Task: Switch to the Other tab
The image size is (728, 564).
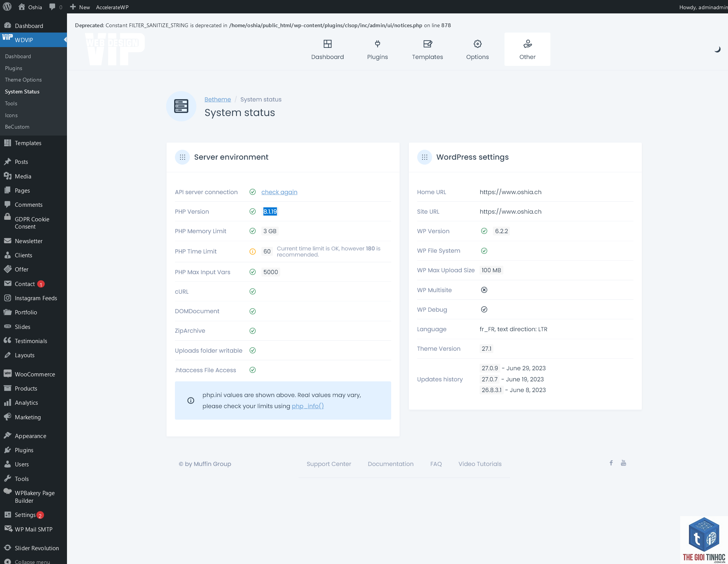Action: 527,49
